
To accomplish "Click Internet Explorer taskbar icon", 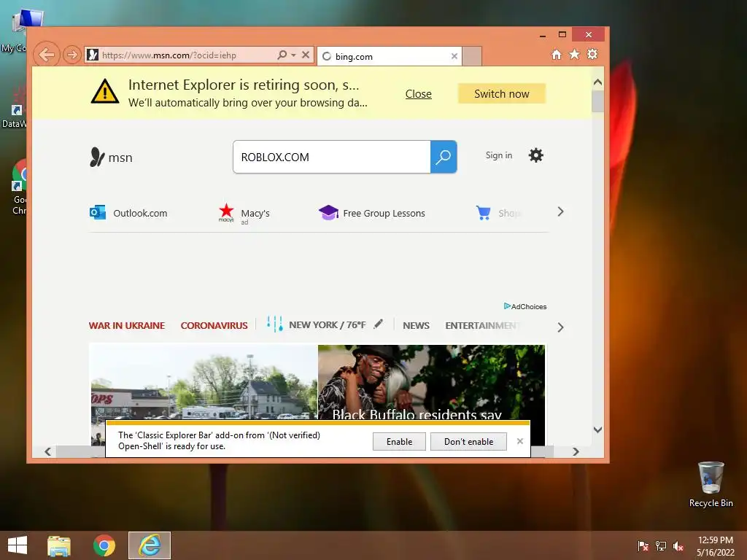I will [x=150, y=545].
